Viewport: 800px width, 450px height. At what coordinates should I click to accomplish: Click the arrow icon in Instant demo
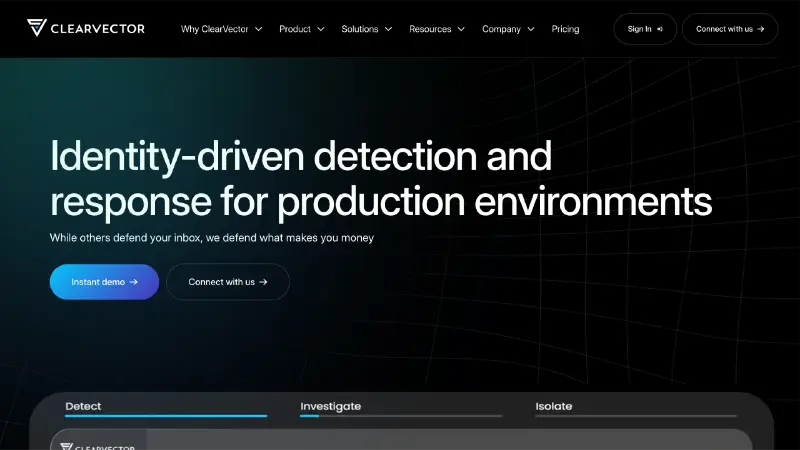(x=134, y=282)
